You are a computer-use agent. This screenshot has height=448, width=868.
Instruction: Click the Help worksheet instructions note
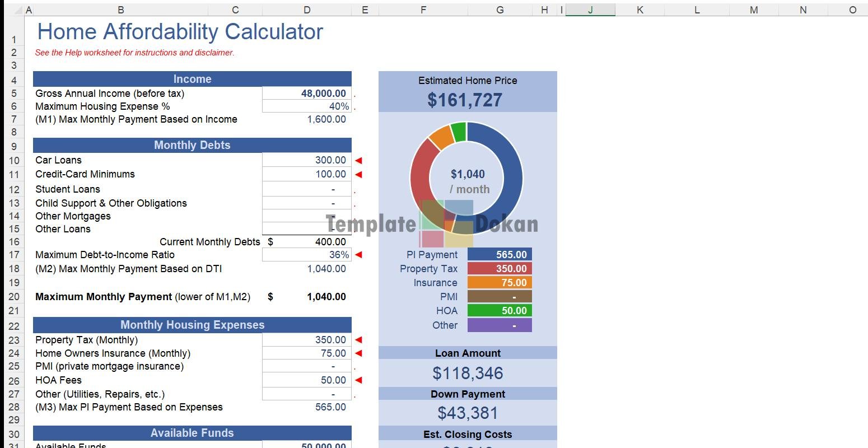tap(134, 53)
